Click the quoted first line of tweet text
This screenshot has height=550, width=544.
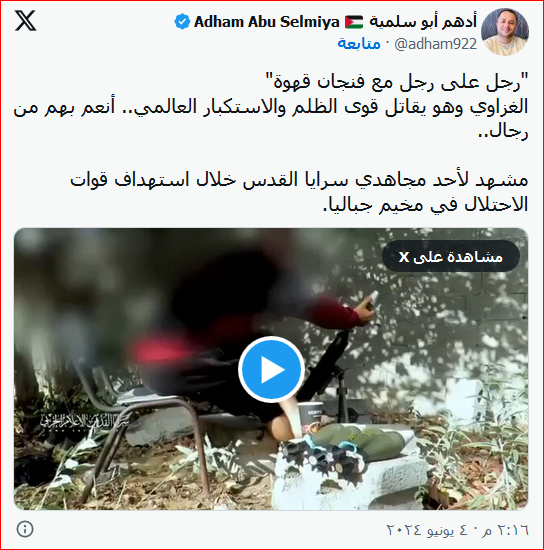[396, 83]
